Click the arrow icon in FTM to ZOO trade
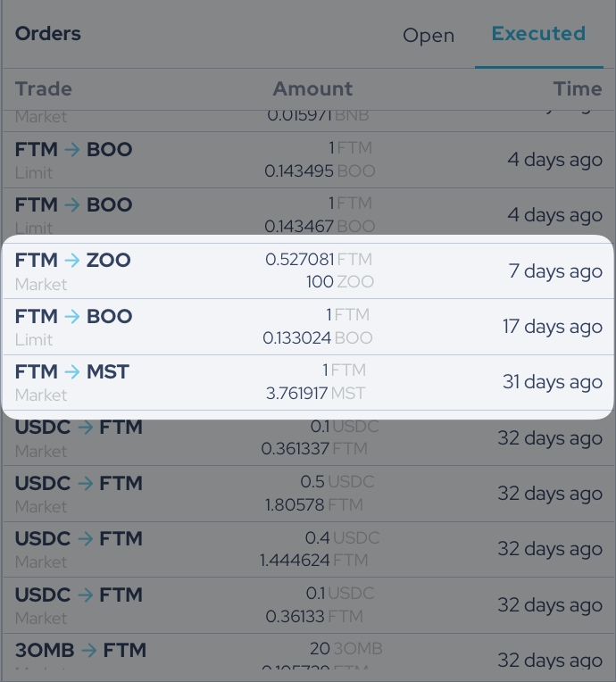This screenshot has width=616, height=682. [72, 261]
